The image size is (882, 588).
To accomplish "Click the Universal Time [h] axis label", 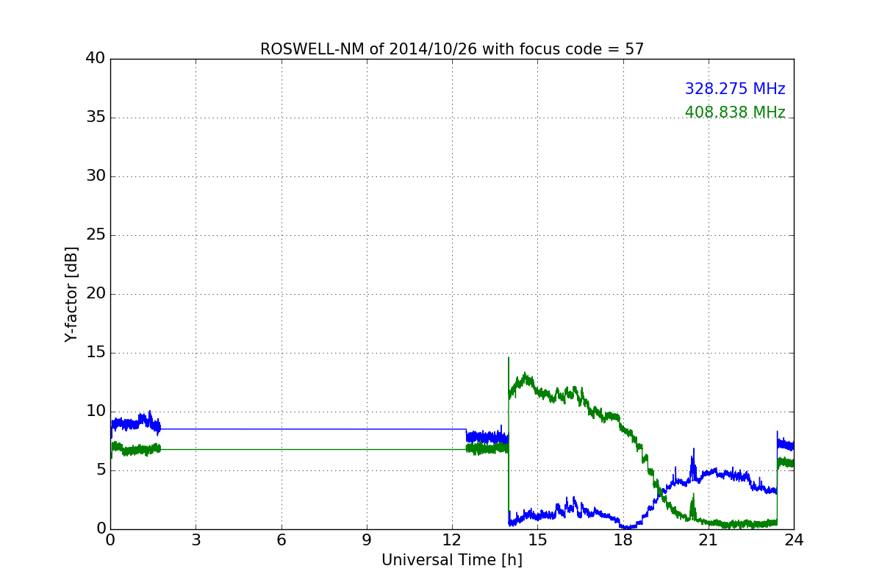I will (x=452, y=560).
